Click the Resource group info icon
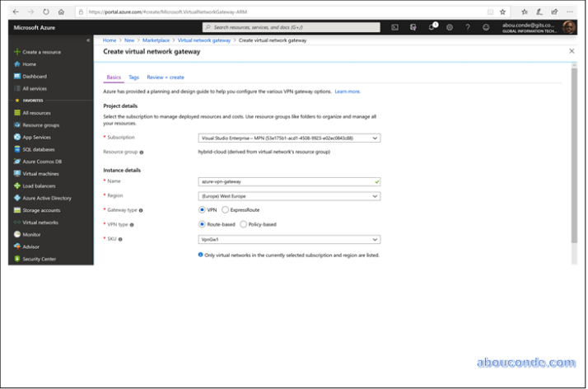The image size is (588, 389). tap(142, 152)
